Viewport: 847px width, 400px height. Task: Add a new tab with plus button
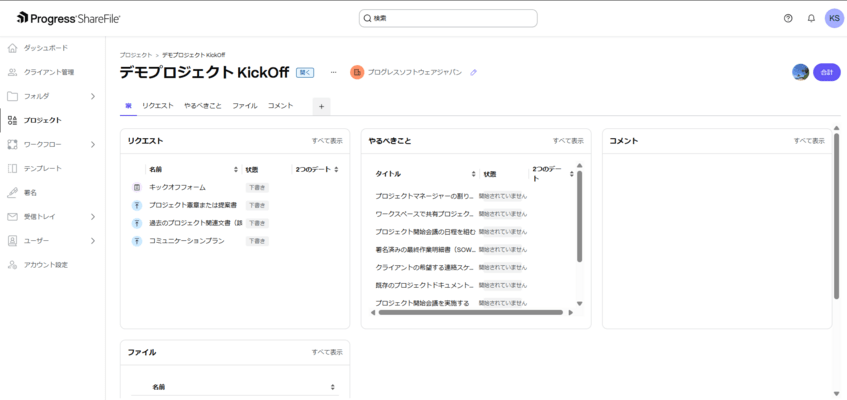[x=321, y=106]
